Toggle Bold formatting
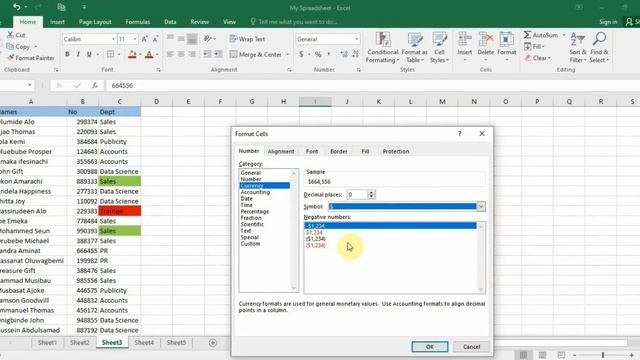640x360 pixels. coord(67,54)
